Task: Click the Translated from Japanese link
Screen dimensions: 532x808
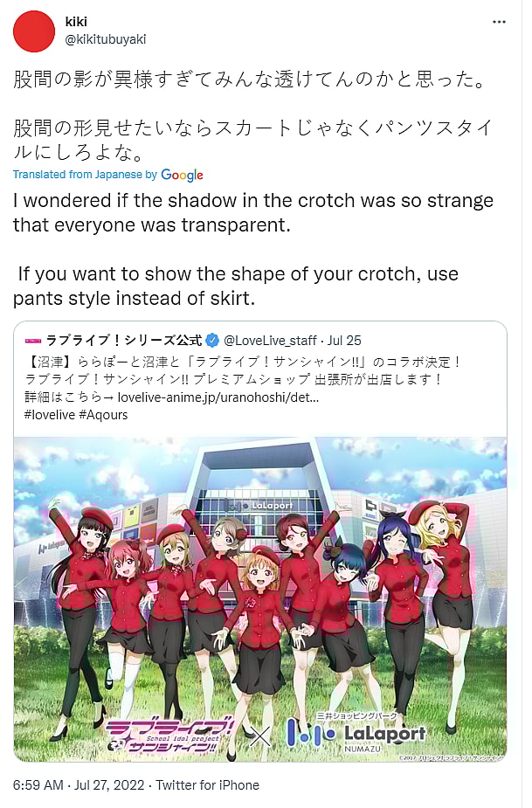Action: tap(85, 175)
